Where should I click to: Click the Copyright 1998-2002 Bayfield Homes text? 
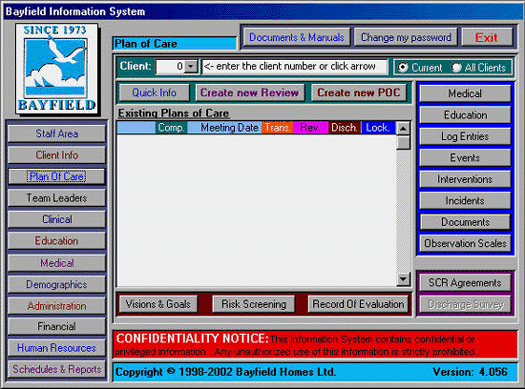coord(225,372)
